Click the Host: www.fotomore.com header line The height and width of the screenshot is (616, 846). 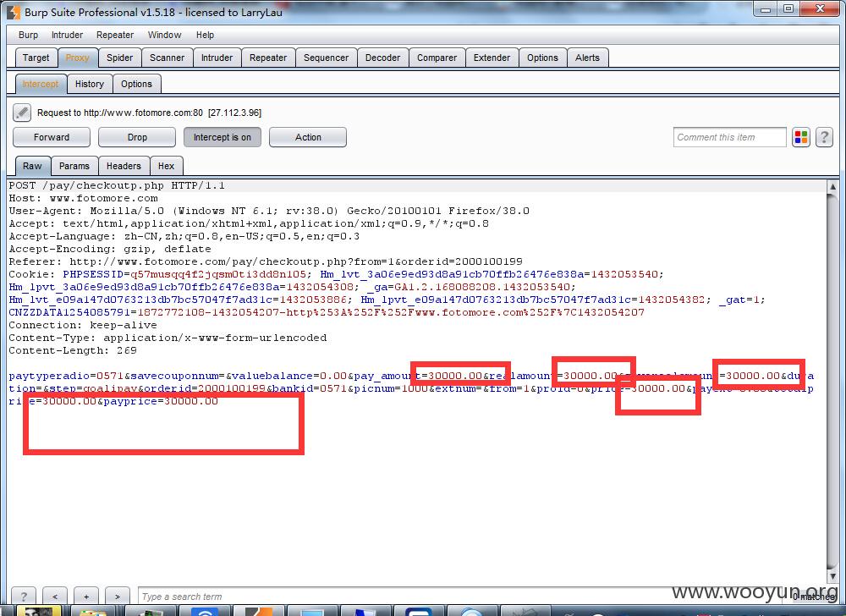pyautogui.click(x=83, y=199)
